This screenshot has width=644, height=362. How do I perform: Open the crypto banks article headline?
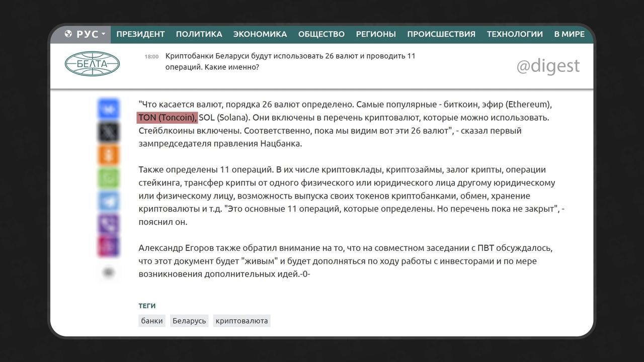290,61
